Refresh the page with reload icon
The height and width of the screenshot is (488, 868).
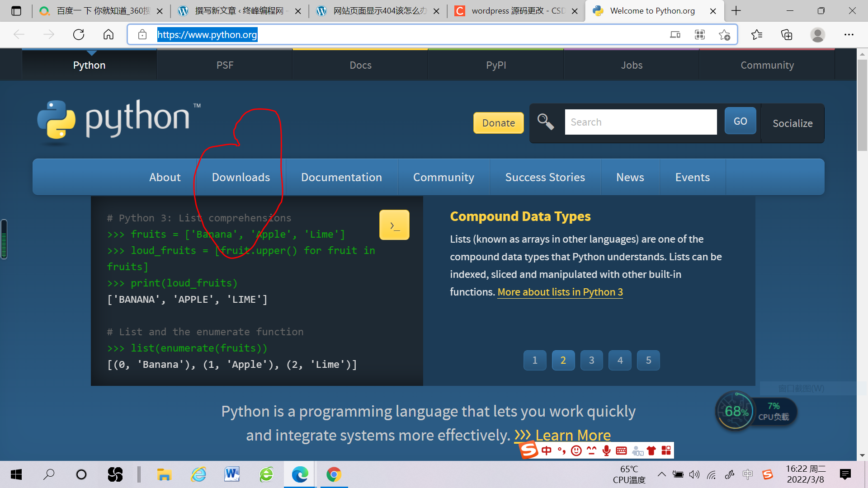(x=79, y=35)
